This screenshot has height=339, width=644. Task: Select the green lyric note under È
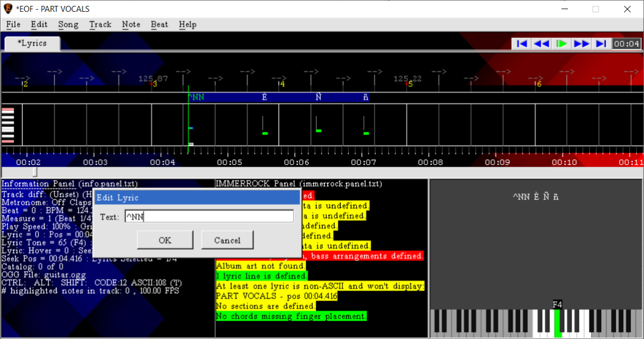click(x=265, y=133)
